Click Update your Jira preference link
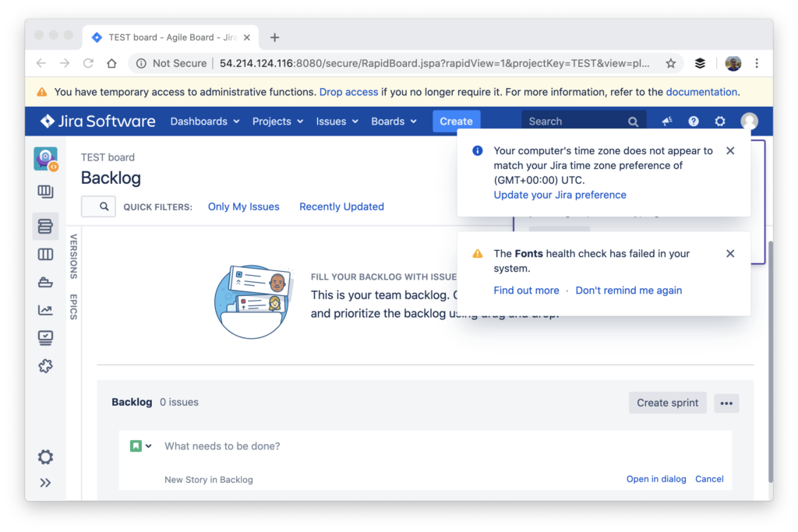Screen dimensions: 798x532 coord(560,195)
